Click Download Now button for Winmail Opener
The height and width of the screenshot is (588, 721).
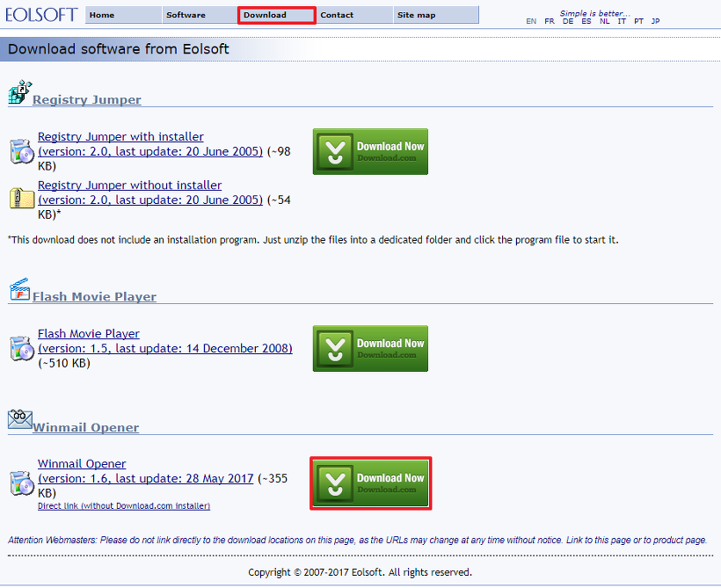coord(370,483)
